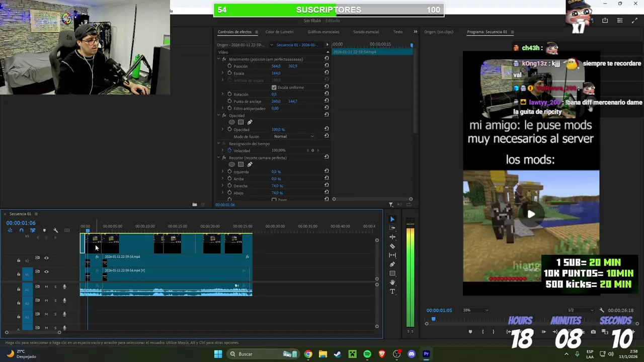This screenshot has height=362, width=644.
Task: Toggle the Escala uniforme checkbox
Action: coord(274,87)
